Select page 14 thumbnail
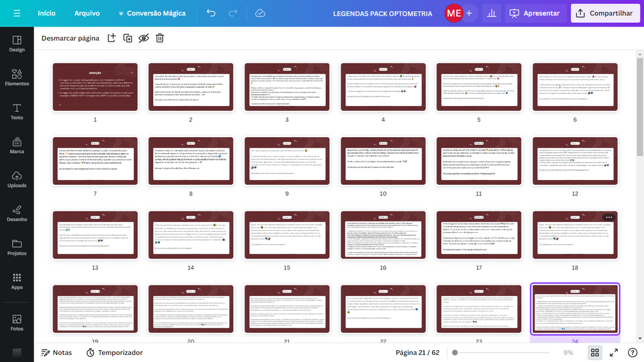This screenshot has width=644, height=362. click(x=190, y=235)
